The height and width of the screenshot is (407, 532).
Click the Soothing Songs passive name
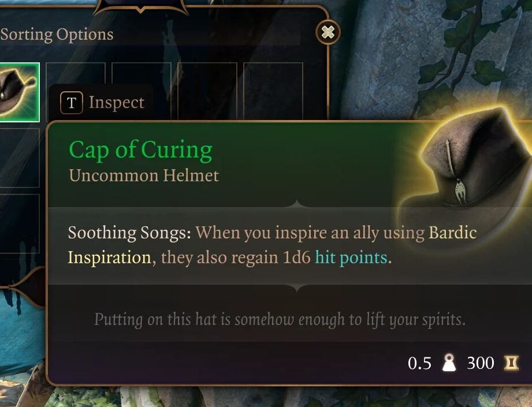(x=129, y=233)
